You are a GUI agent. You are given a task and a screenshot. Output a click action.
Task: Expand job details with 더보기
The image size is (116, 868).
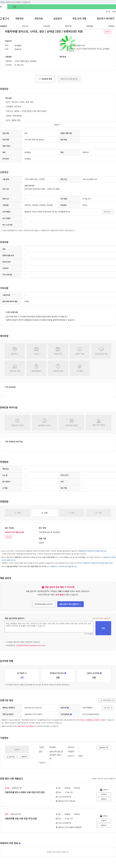58,125
